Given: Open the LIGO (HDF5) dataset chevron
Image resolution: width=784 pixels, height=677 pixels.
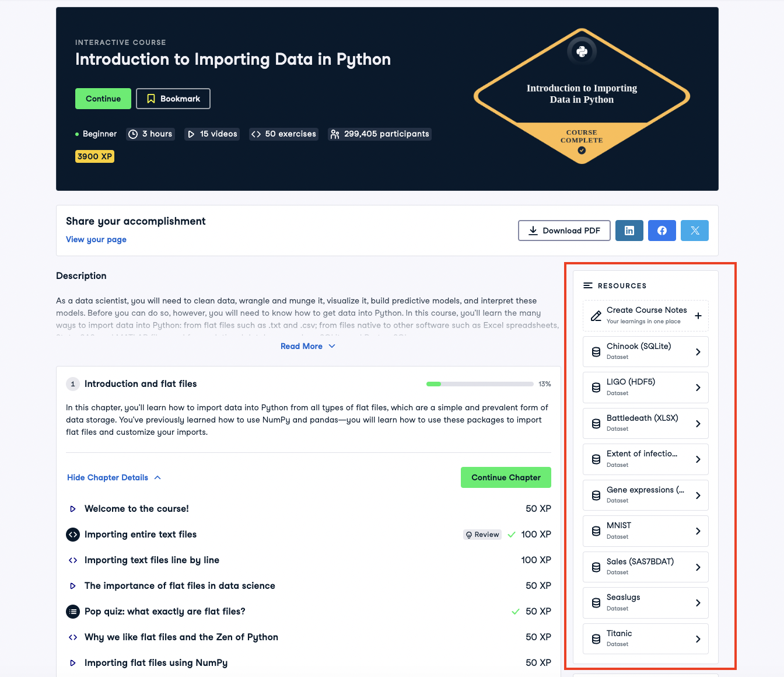Looking at the screenshot, I should click(698, 388).
